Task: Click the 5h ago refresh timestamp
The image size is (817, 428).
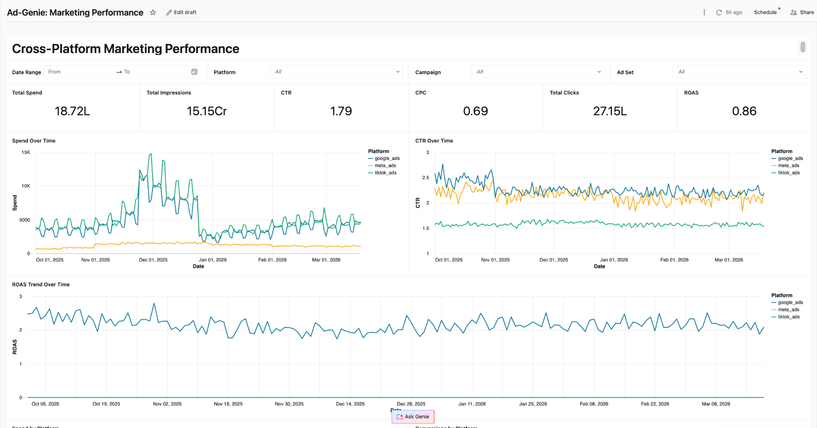Action: (x=734, y=13)
